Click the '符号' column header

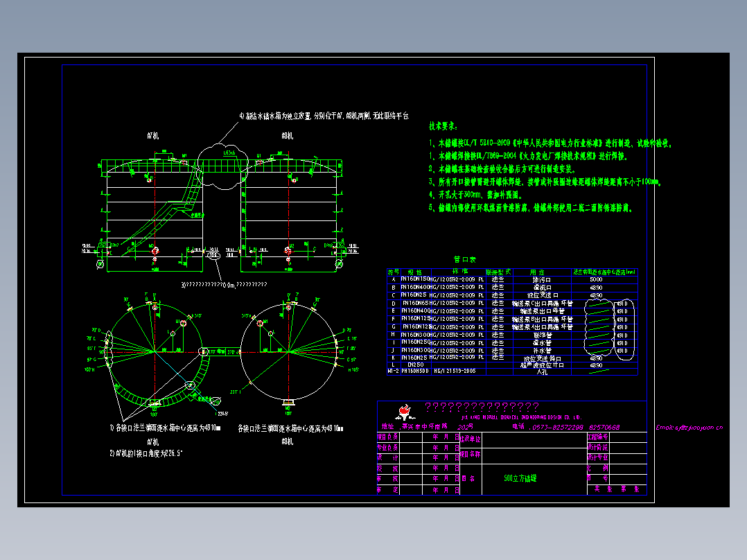point(394,272)
